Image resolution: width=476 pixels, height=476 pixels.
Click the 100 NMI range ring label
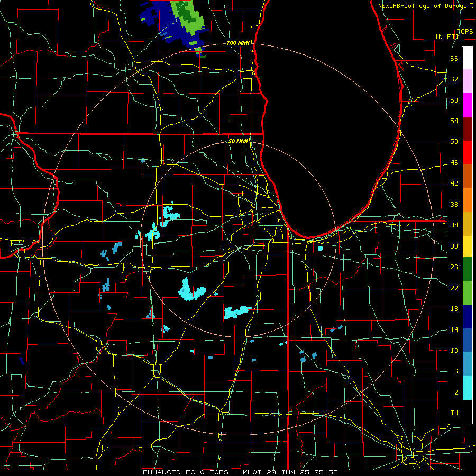point(238,43)
